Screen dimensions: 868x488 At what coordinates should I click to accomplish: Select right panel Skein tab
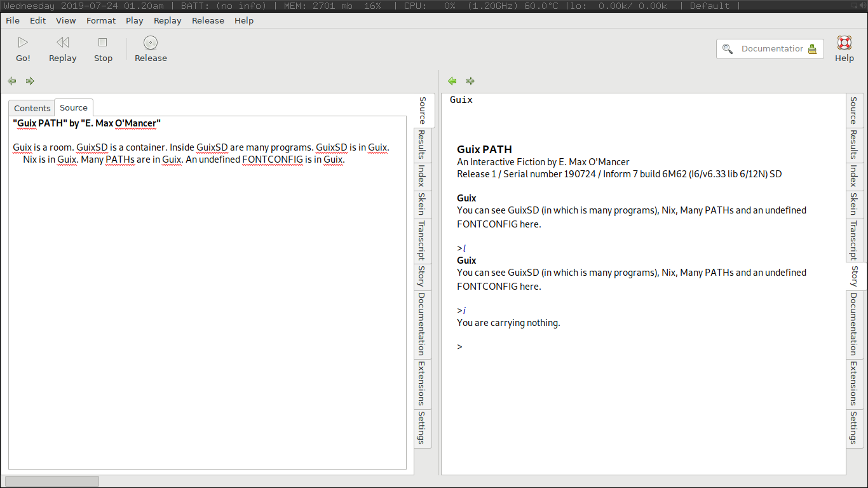[x=855, y=205]
